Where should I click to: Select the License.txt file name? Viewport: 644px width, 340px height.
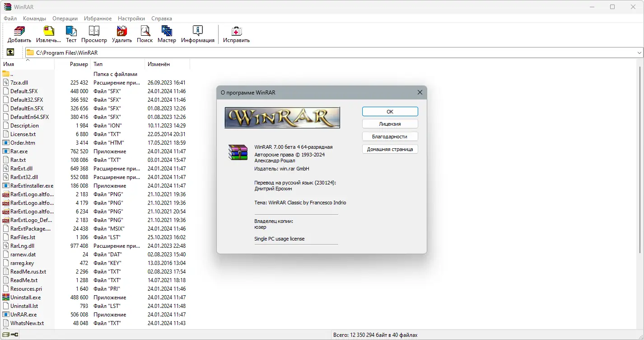click(x=23, y=134)
